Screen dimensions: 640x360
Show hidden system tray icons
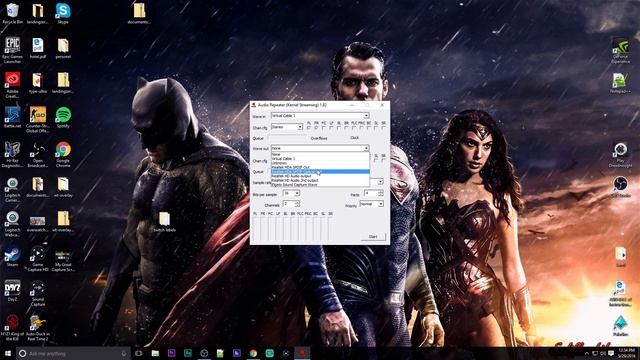587,353
